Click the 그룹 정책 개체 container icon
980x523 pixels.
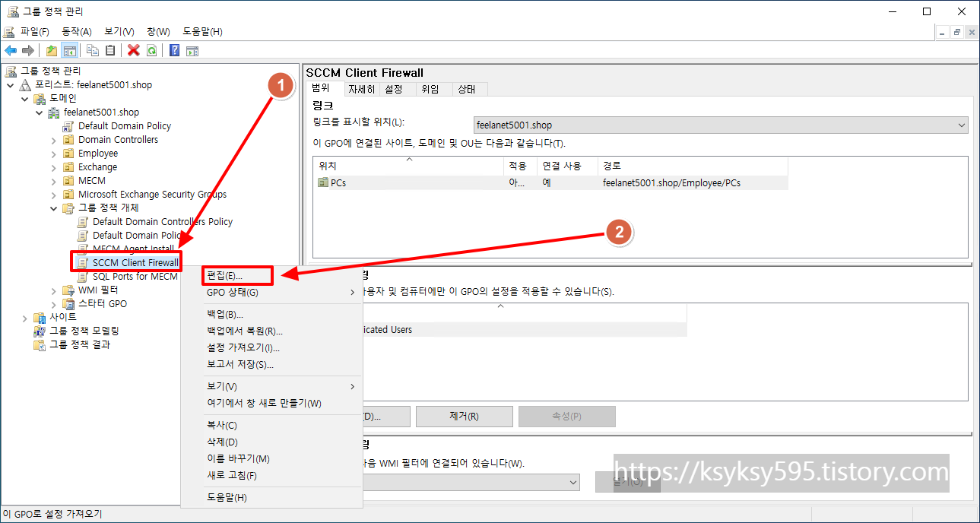click(x=70, y=208)
